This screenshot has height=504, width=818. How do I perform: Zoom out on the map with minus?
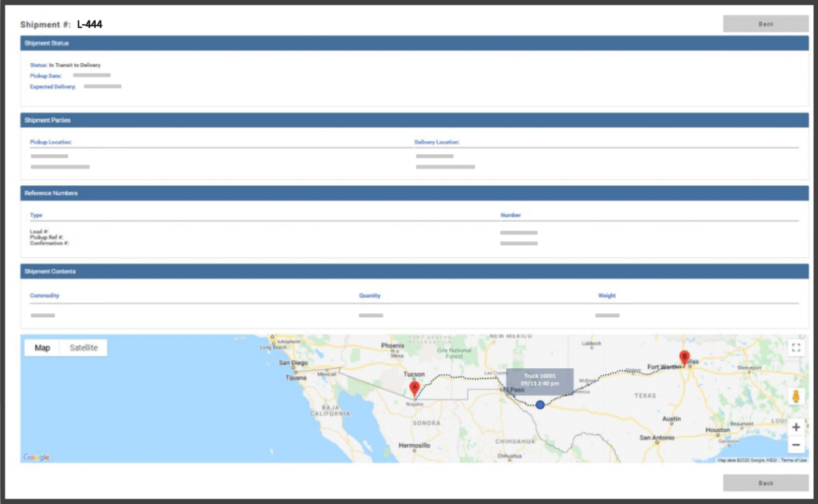[796, 445]
